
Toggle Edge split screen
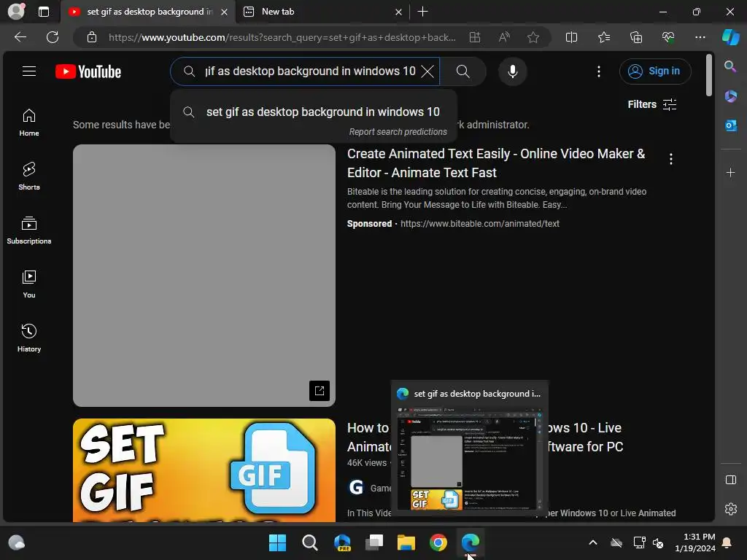[x=571, y=37]
